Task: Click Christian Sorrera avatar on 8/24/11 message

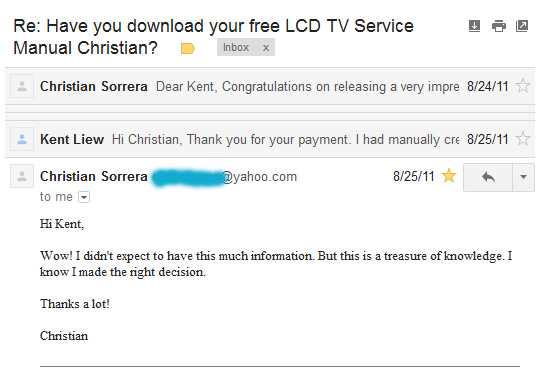Action: [x=22, y=86]
